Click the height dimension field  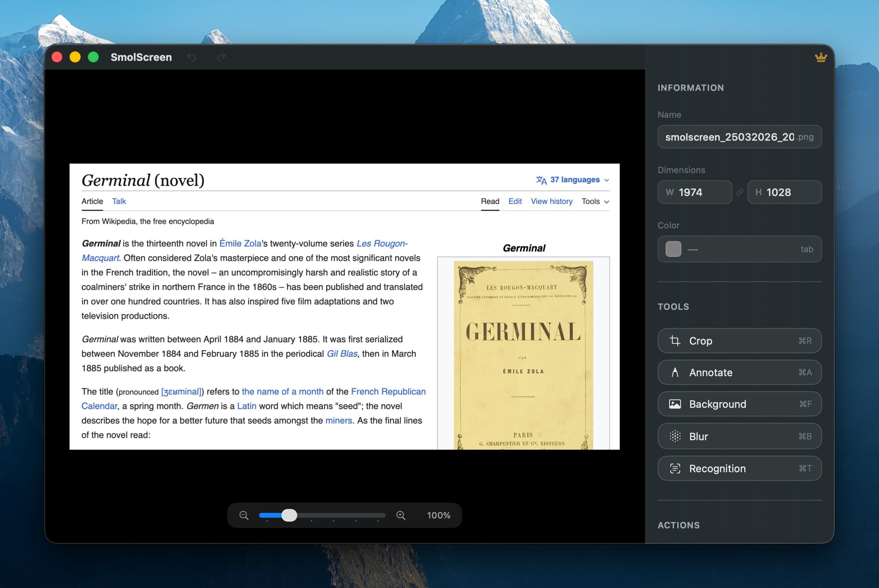pos(785,192)
